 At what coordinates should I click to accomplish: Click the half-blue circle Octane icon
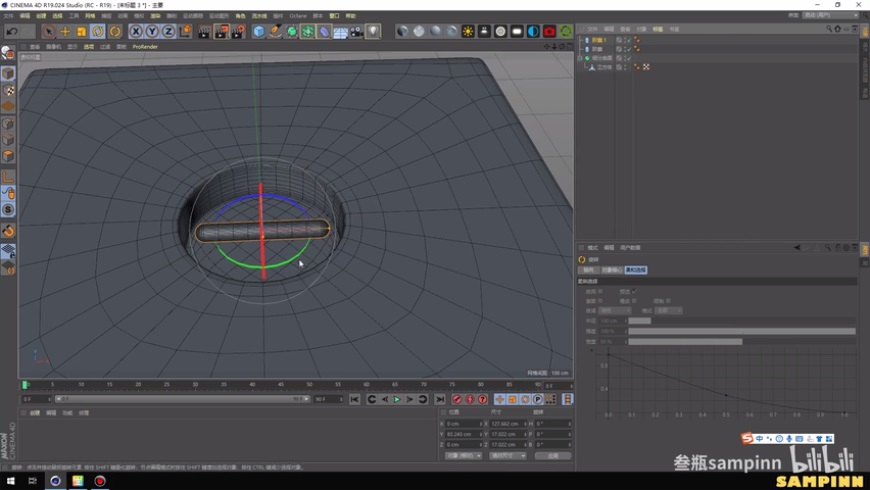click(x=533, y=32)
